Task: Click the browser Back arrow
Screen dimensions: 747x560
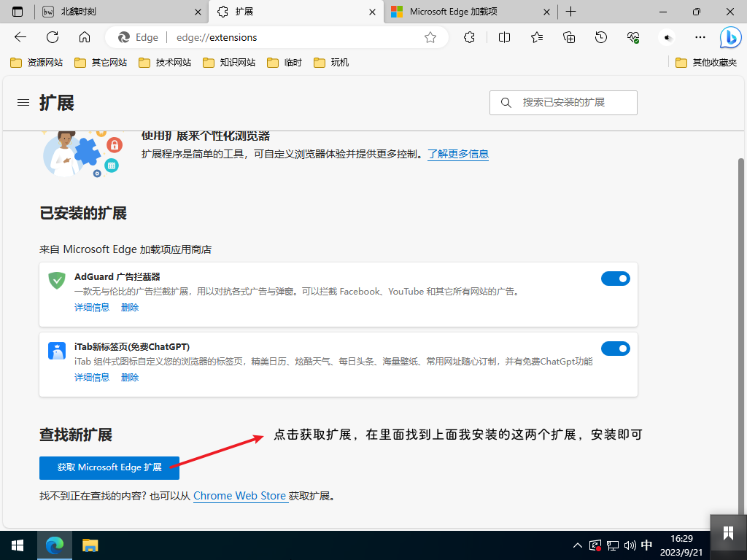Action: point(20,37)
